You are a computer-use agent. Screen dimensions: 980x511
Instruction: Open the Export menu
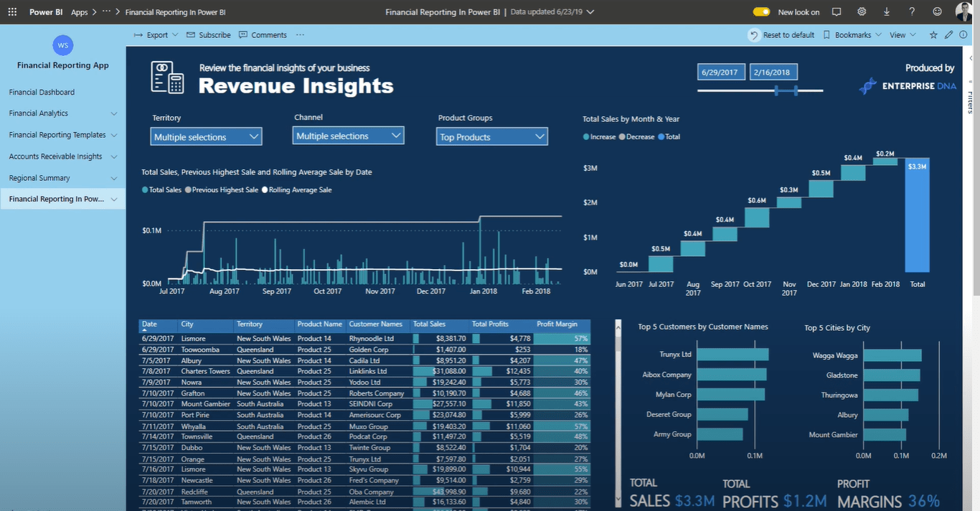coord(156,35)
